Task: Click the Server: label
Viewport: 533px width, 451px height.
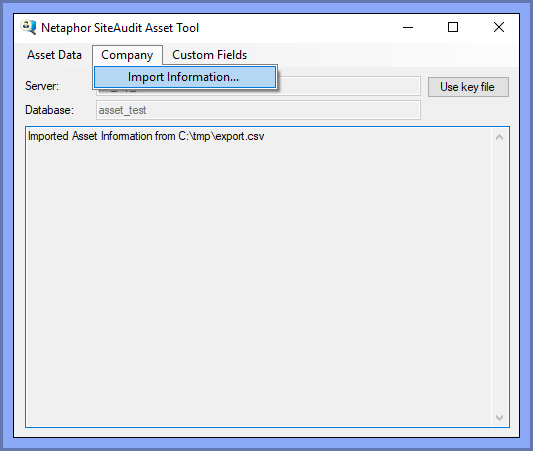Action: coord(42,86)
